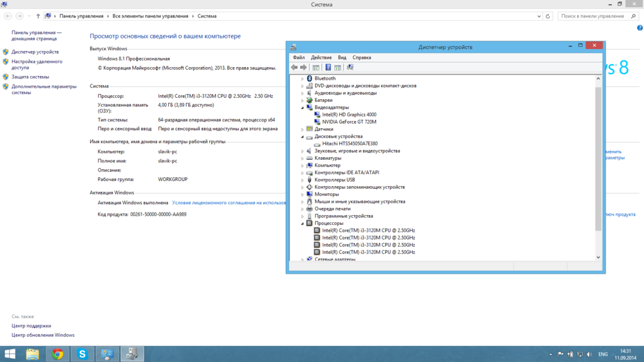Open the Справка menu
The width and height of the screenshot is (644, 362).
pyautogui.click(x=361, y=57)
